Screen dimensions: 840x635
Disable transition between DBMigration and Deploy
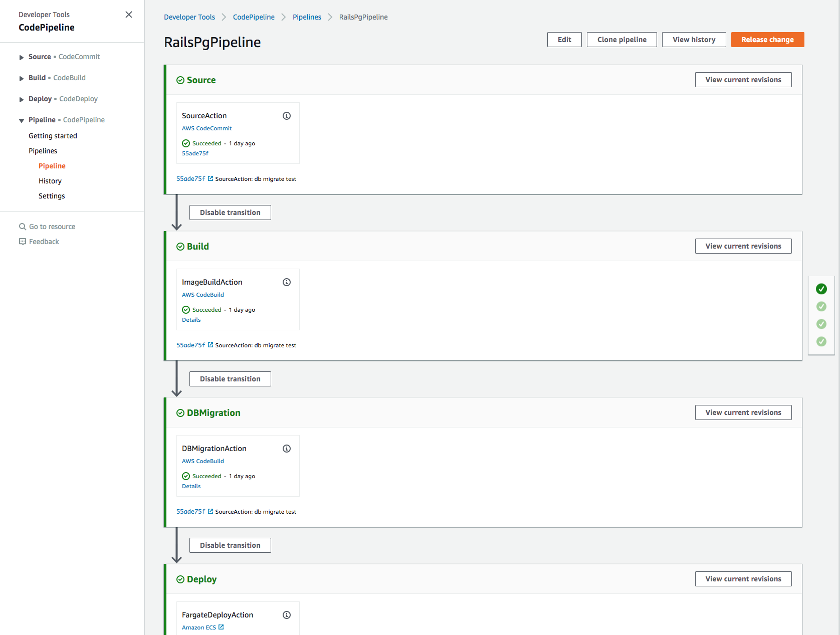[230, 545]
